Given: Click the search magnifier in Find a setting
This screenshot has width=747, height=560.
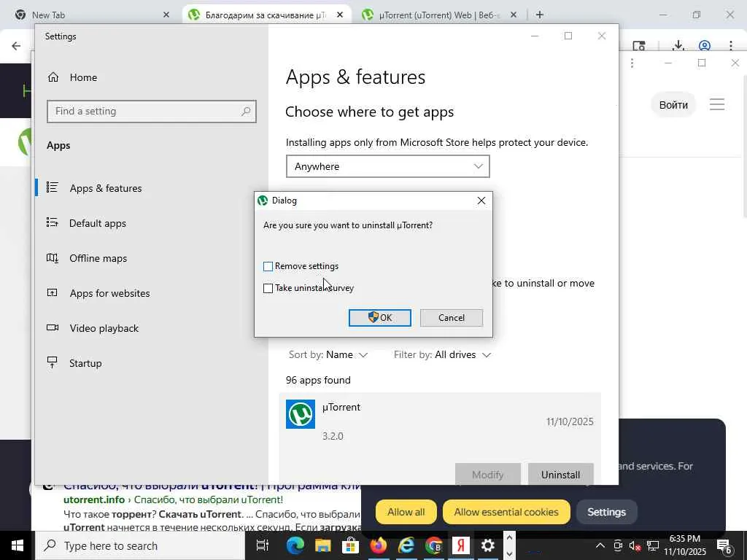Looking at the screenshot, I should point(246,112).
